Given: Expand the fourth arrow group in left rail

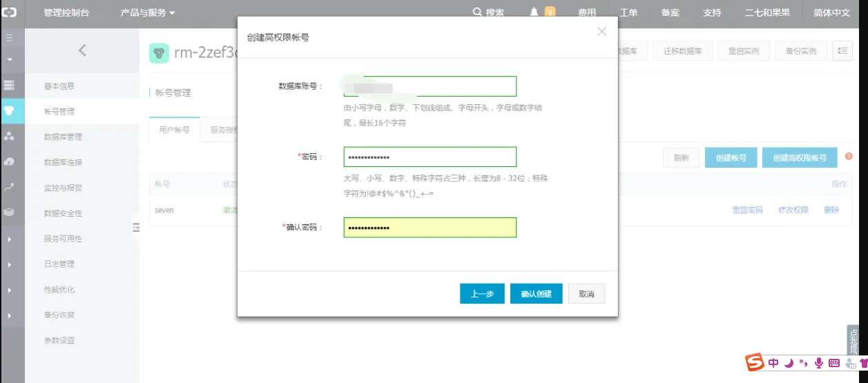Looking at the screenshot, I should 9,315.
